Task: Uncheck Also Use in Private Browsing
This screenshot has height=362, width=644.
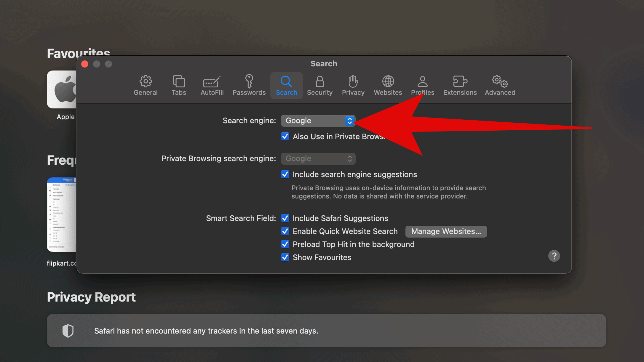Action: tap(285, 137)
